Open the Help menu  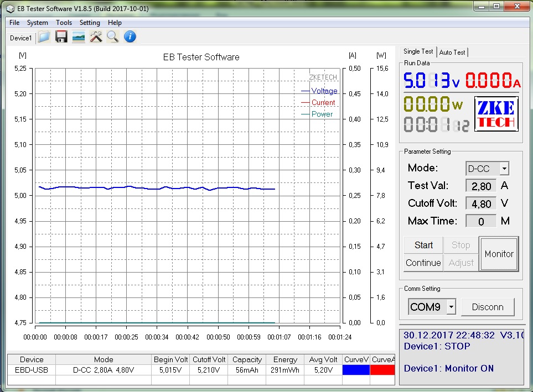tap(115, 23)
